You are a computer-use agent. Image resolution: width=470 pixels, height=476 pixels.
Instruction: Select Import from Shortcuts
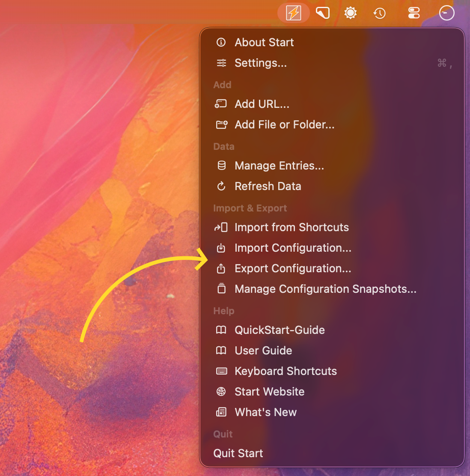coord(292,227)
